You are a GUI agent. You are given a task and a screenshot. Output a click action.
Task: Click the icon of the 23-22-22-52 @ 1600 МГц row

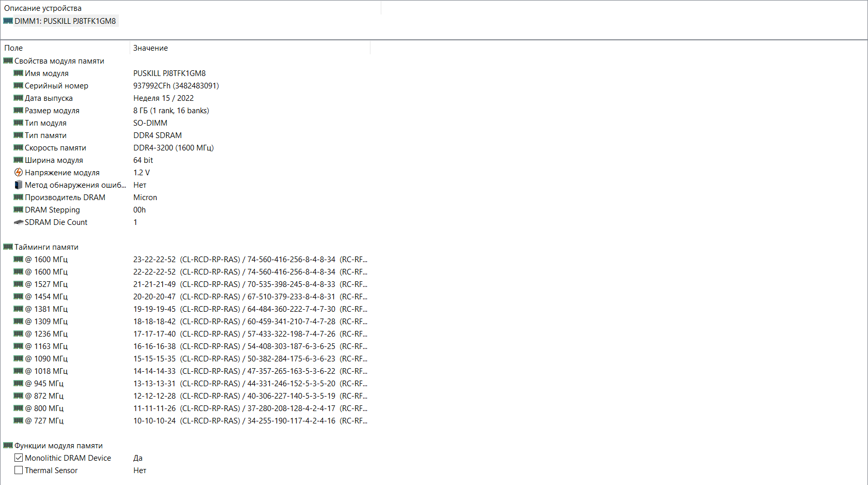pyautogui.click(x=19, y=259)
